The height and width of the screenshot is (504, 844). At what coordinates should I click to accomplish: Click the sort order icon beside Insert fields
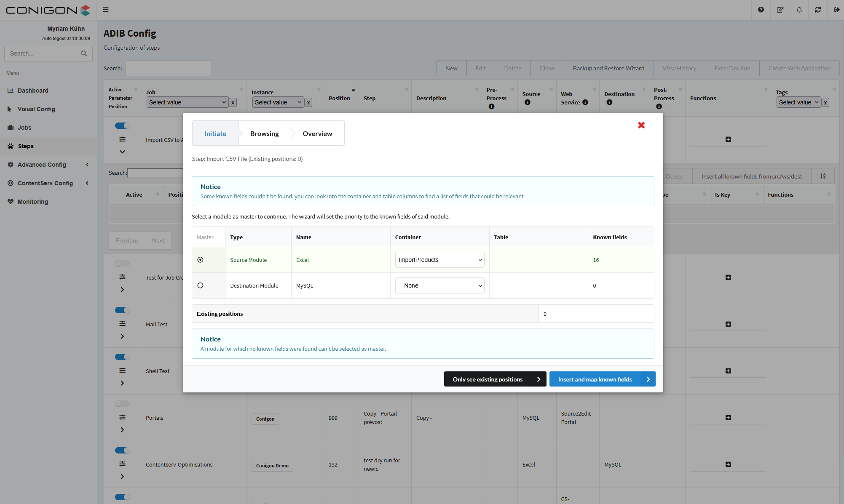click(823, 176)
